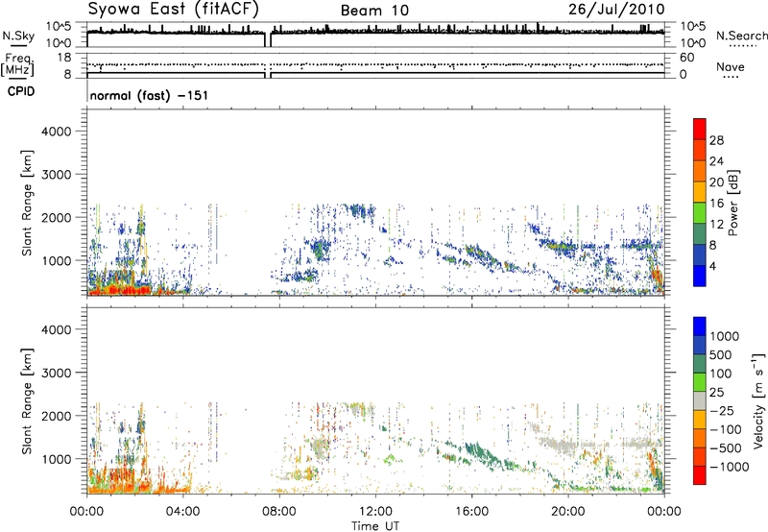Viewport: 768px width, 532px height.
Task: Click the top blue segment of Velocity colorbar
Action: coord(700,326)
